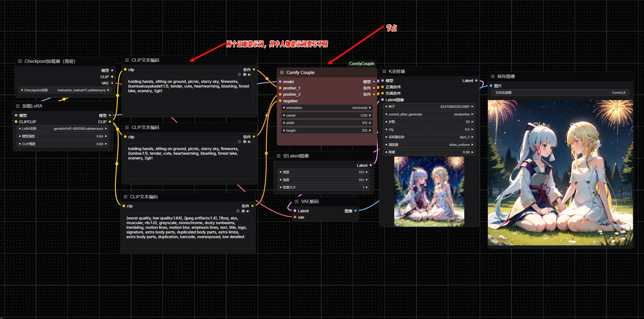Open the 保存图像 node menu icon

click(493, 76)
